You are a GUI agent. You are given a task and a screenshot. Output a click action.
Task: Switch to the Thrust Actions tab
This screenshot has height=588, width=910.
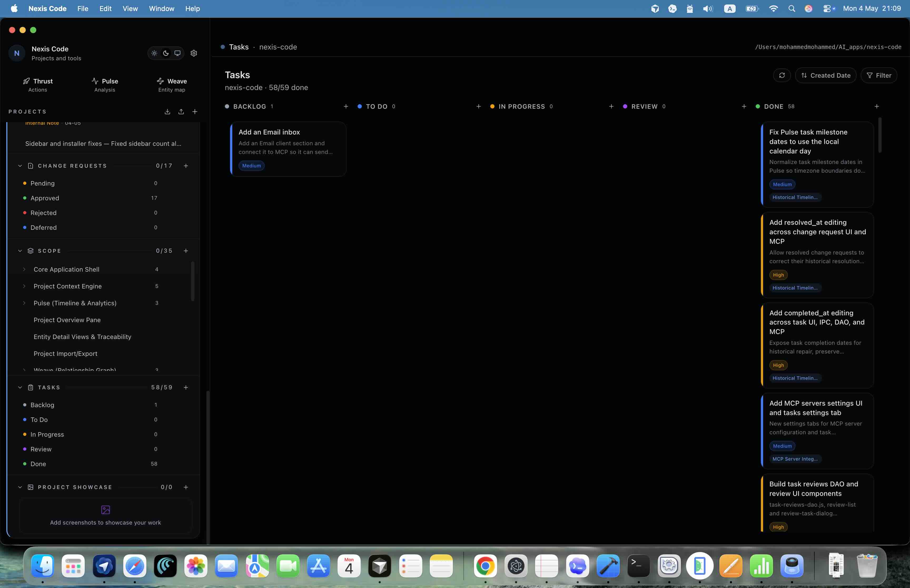(38, 85)
